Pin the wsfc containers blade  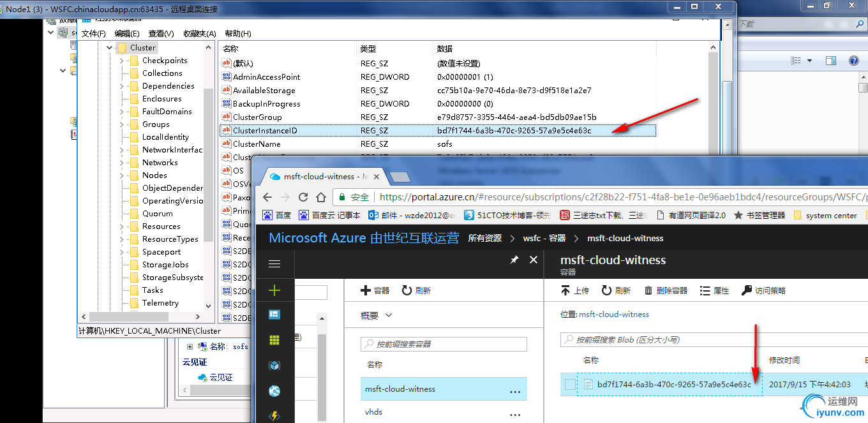coord(514,260)
